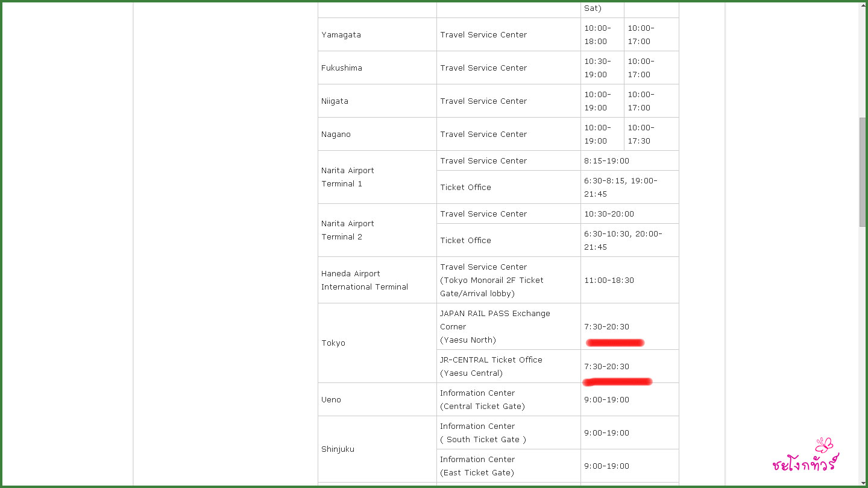
Task: Select the Yamagata station cell
Action: (x=377, y=34)
